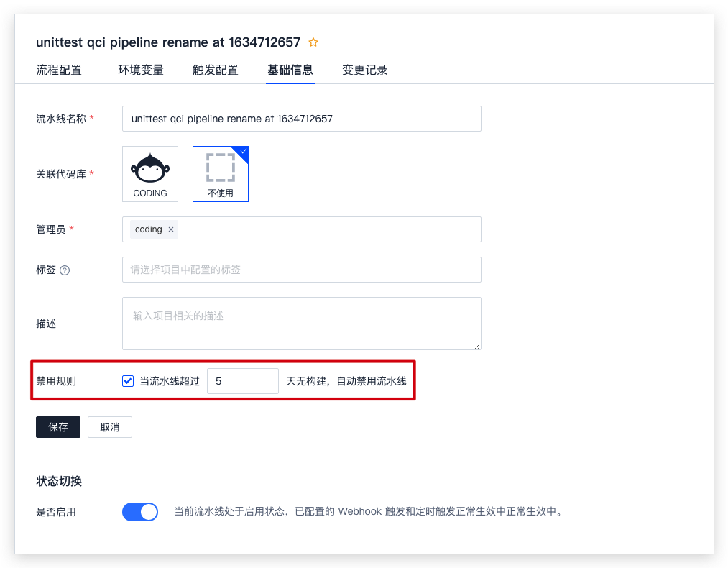Open the 管理员 selector field
The width and height of the screenshot is (728, 568).
(x=323, y=229)
